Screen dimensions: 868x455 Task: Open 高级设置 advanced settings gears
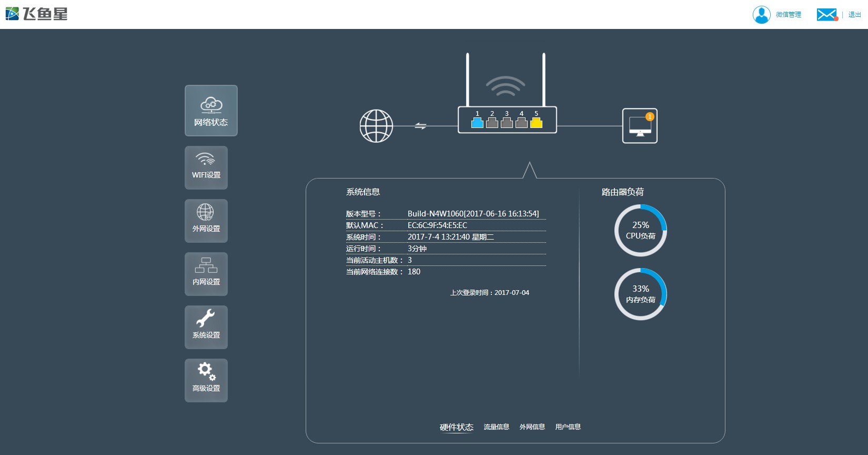click(206, 380)
